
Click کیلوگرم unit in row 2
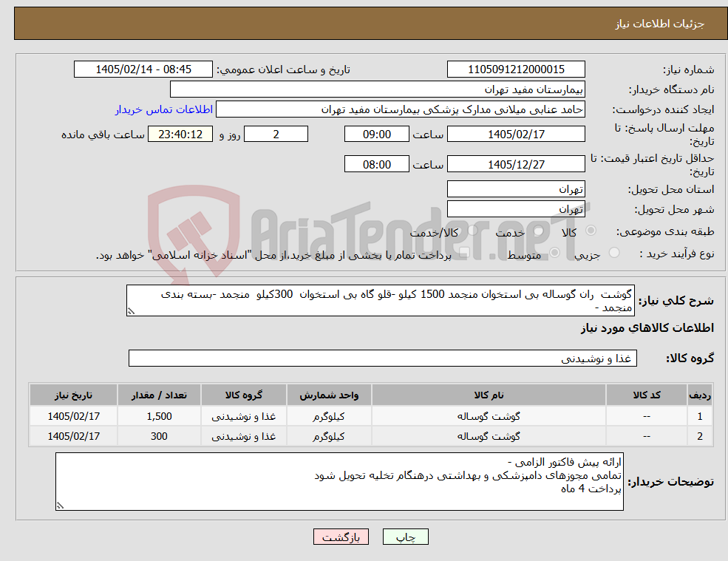click(329, 436)
